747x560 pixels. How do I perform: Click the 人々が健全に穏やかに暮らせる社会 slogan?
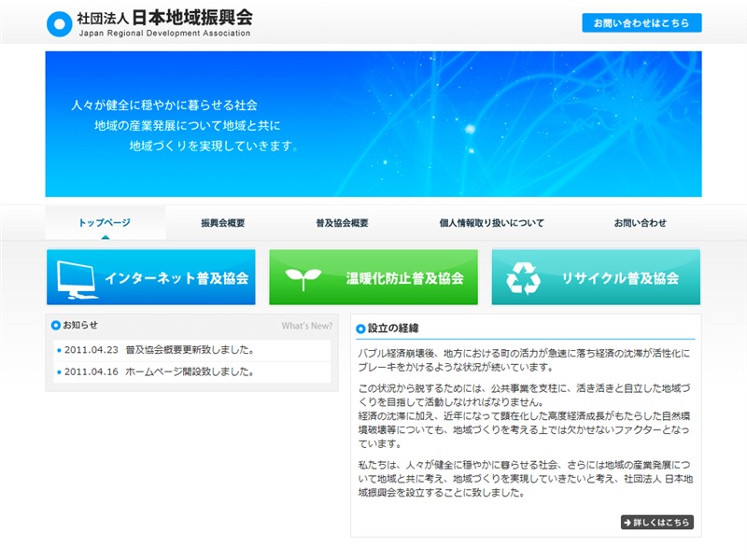(164, 105)
